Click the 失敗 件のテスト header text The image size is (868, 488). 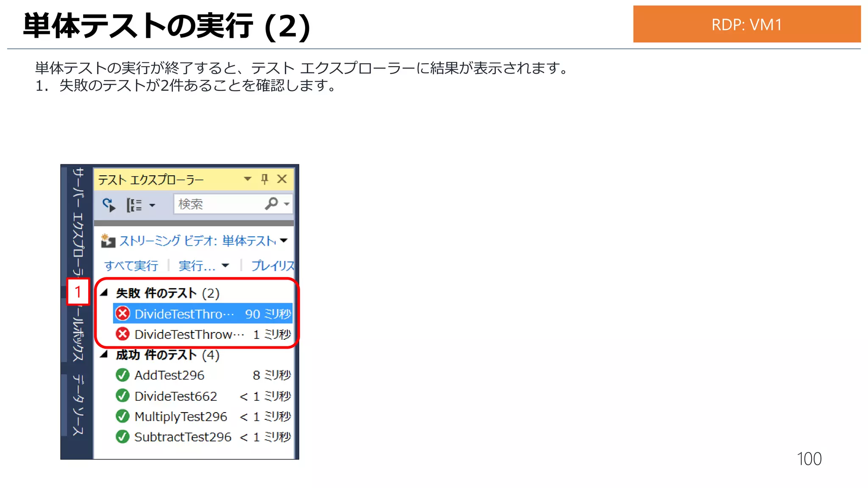click(x=156, y=293)
